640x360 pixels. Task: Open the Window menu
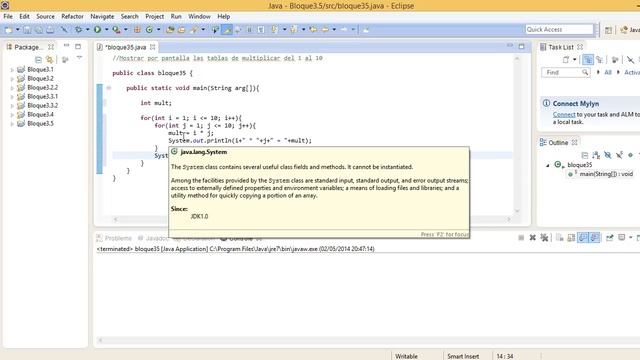point(199,16)
